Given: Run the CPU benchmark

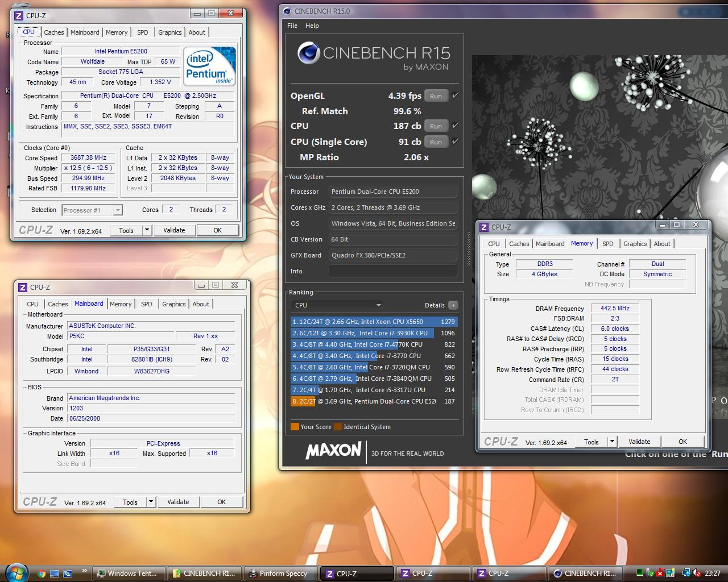Looking at the screenshot, I should pos(436,126).
